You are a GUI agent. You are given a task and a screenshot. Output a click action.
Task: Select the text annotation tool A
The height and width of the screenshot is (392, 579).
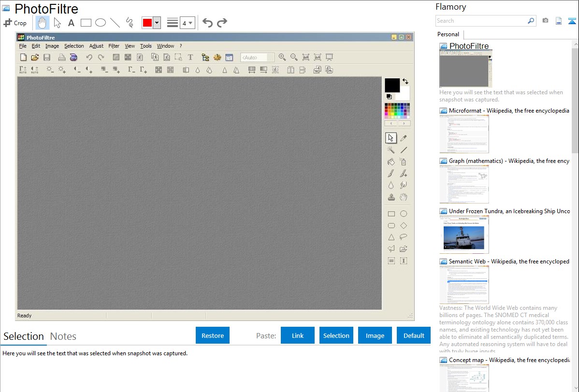(x=71, y=23)
